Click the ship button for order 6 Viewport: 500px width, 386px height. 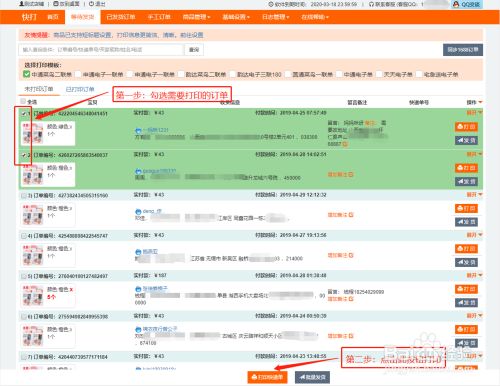pyautogui.click(x=466, y=343)
